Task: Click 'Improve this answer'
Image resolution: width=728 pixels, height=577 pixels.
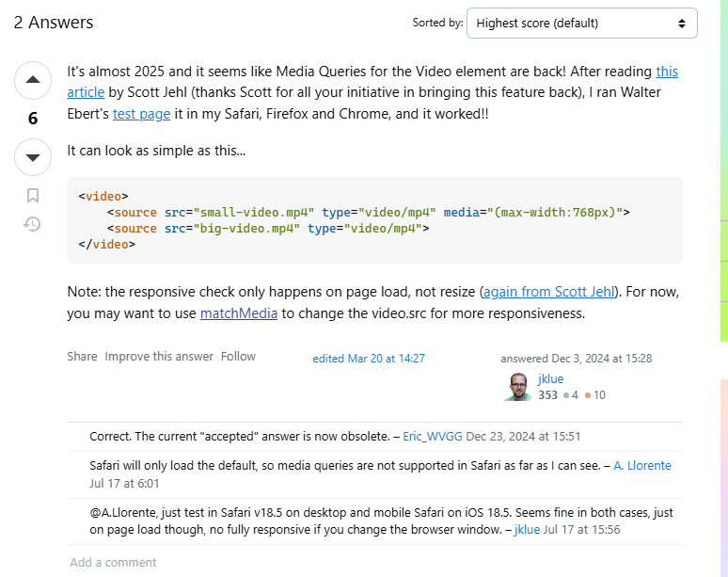Action: coord(159,357)
